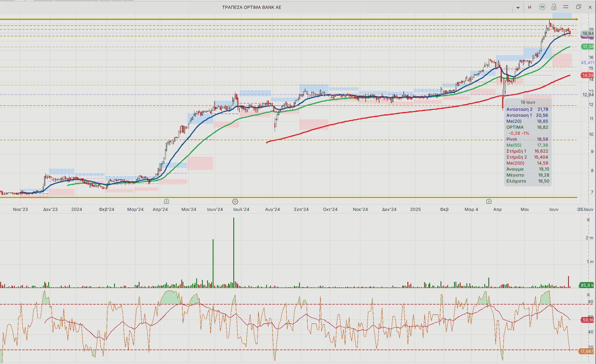
Task: Click the 45,41% percentage label
Action: (x=588, y=63)
